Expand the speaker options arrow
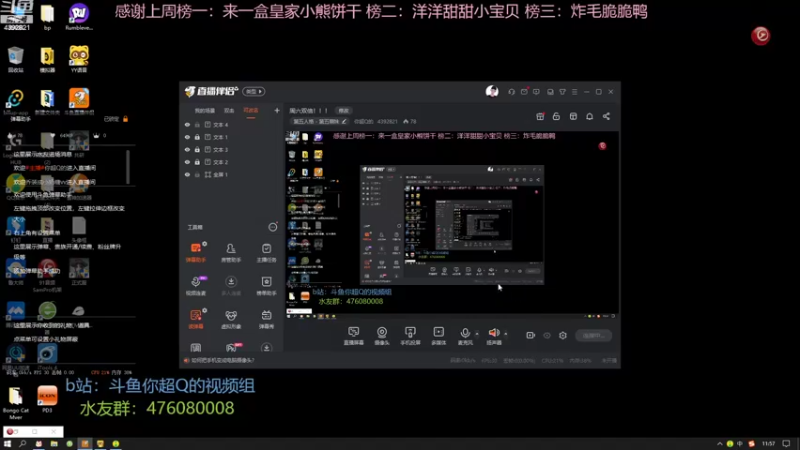 506,334
